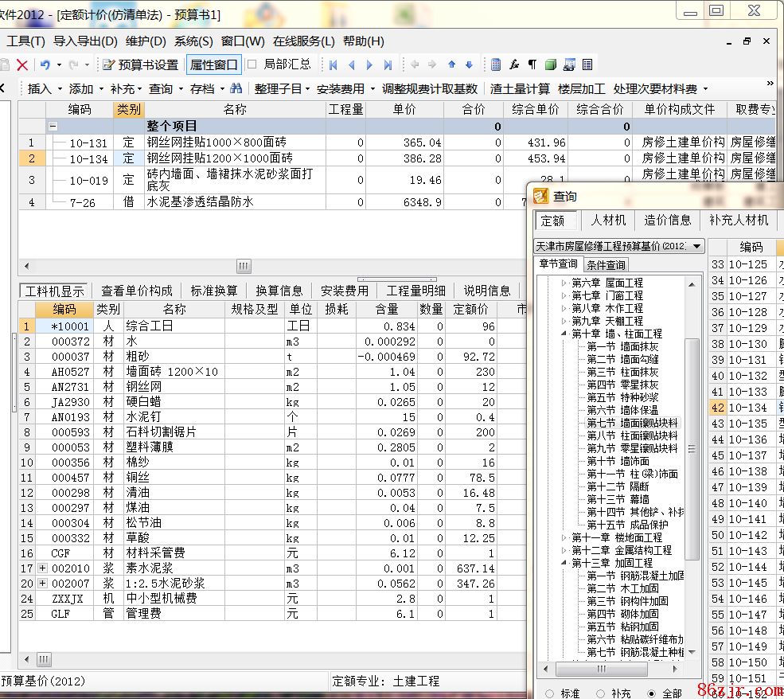Click the 预算书设置 button

click(140, 65)
